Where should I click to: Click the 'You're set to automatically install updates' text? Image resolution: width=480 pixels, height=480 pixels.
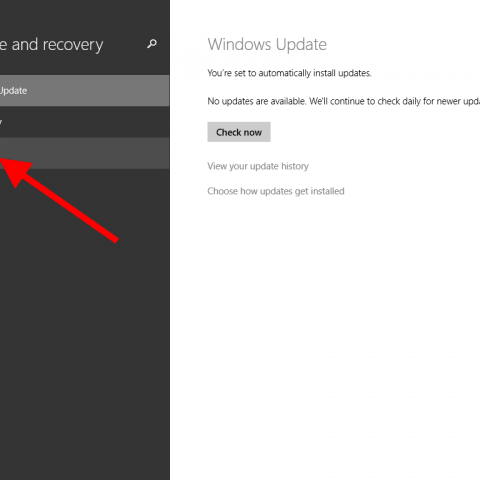pos(289,73)
